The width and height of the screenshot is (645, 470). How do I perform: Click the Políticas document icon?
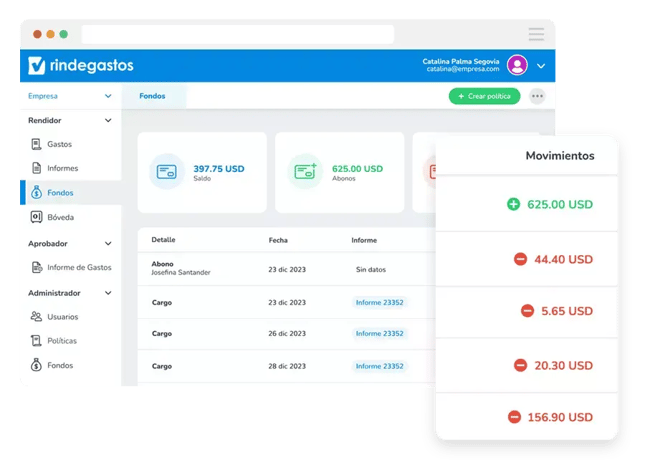click(x=37, y=341)
